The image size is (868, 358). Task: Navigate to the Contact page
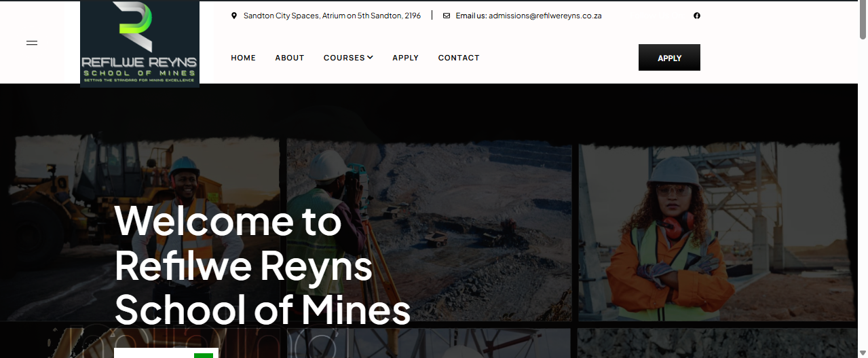459,58
